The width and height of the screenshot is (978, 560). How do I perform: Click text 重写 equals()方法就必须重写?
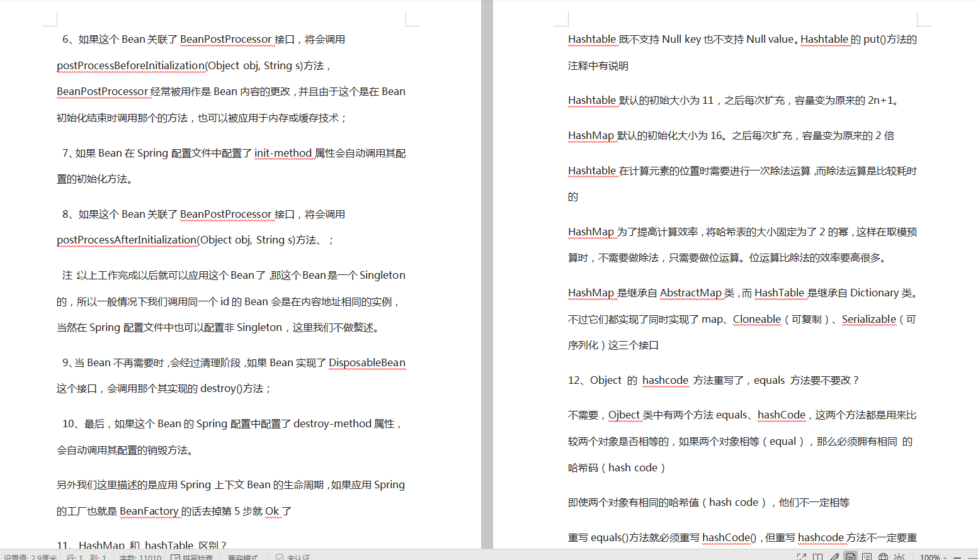[x=635, y=537]
